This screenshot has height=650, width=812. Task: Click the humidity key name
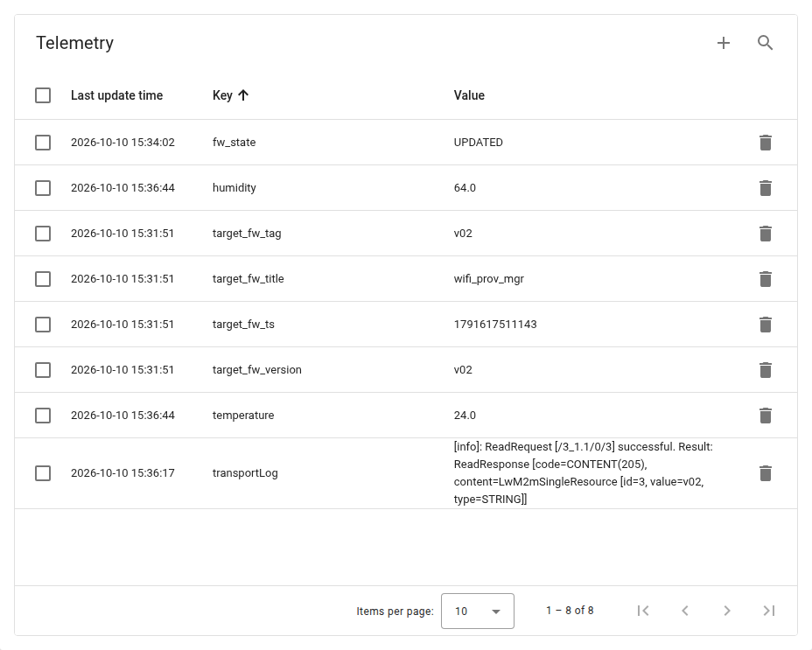pos(234,188)
